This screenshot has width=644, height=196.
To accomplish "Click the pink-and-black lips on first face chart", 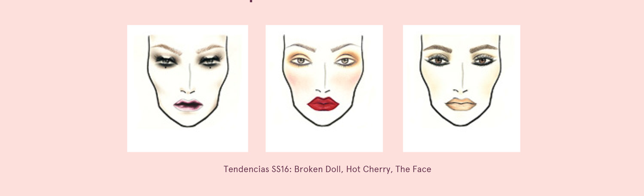I will pyautogui.click(x=188, y=105).
